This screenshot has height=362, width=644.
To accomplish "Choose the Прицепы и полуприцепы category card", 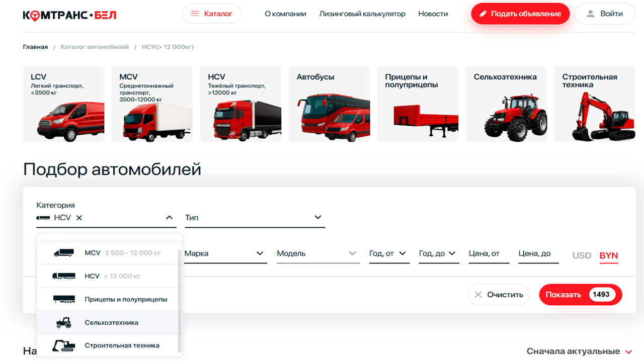I will point(418,104).
